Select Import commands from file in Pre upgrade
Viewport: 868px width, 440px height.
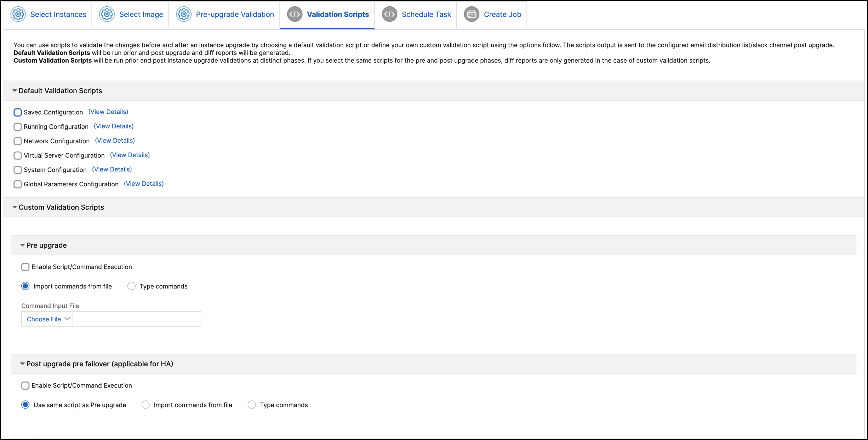click(x=25, y=286)
